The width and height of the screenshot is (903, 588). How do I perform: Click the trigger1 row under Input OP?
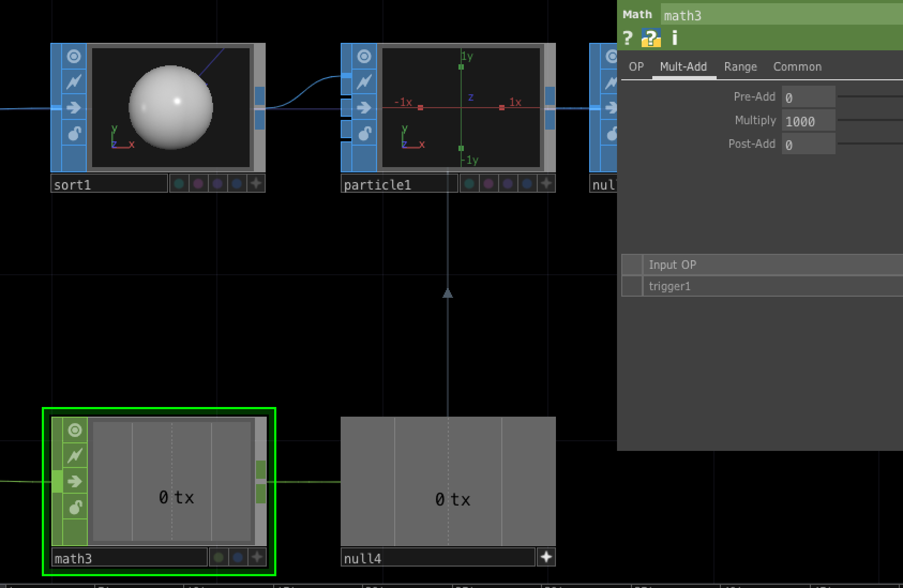coord(771,287)
